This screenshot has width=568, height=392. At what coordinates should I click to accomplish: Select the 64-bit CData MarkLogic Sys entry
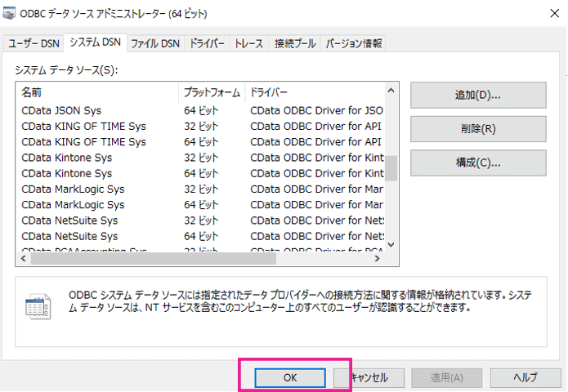pos(200,205)
